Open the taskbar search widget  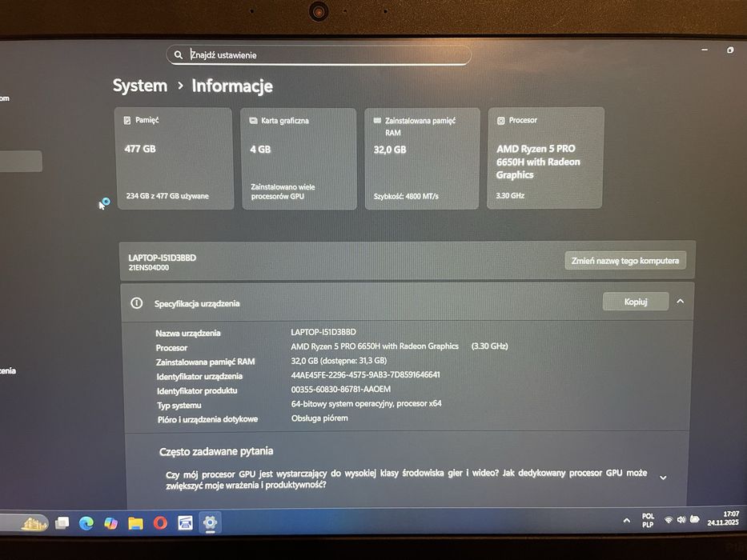point(34,524)
